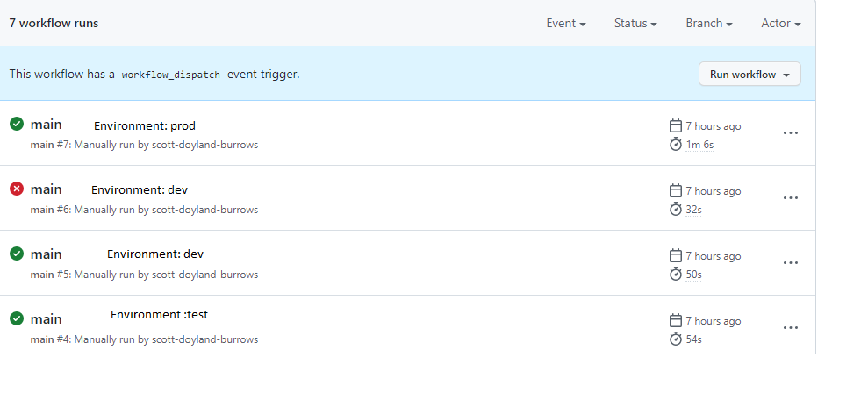Click the main #4 manually run description
The image size is (868, 400).
click(x=144, y=339)
